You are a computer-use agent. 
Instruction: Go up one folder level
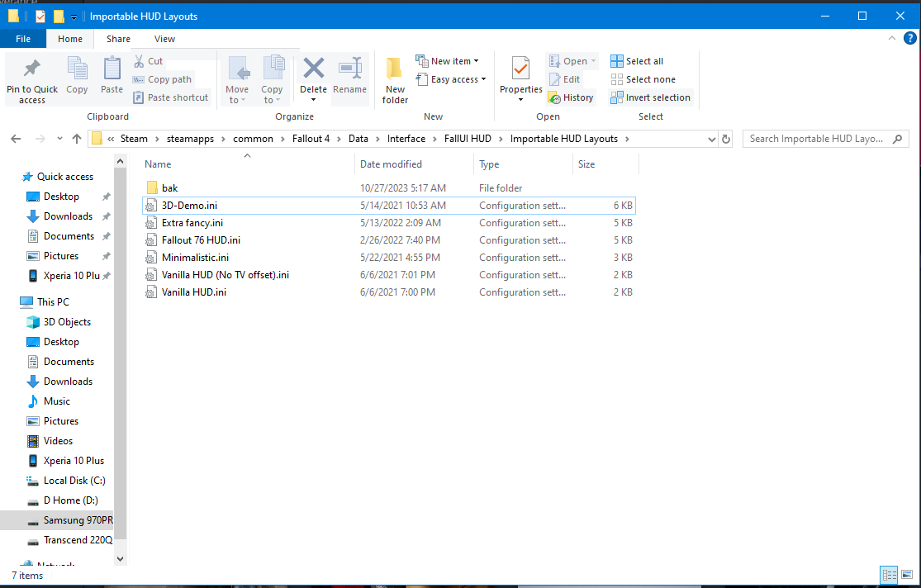[77, 139]
